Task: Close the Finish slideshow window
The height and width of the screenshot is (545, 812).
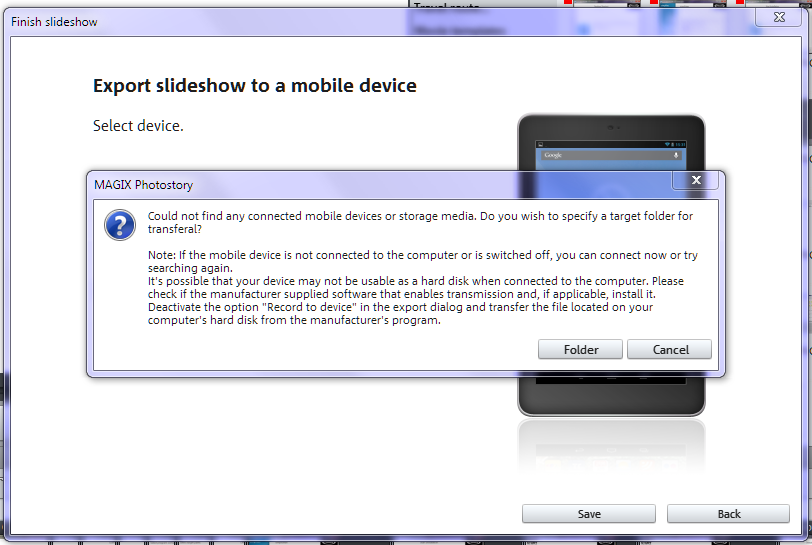Action: coord(779,17)
